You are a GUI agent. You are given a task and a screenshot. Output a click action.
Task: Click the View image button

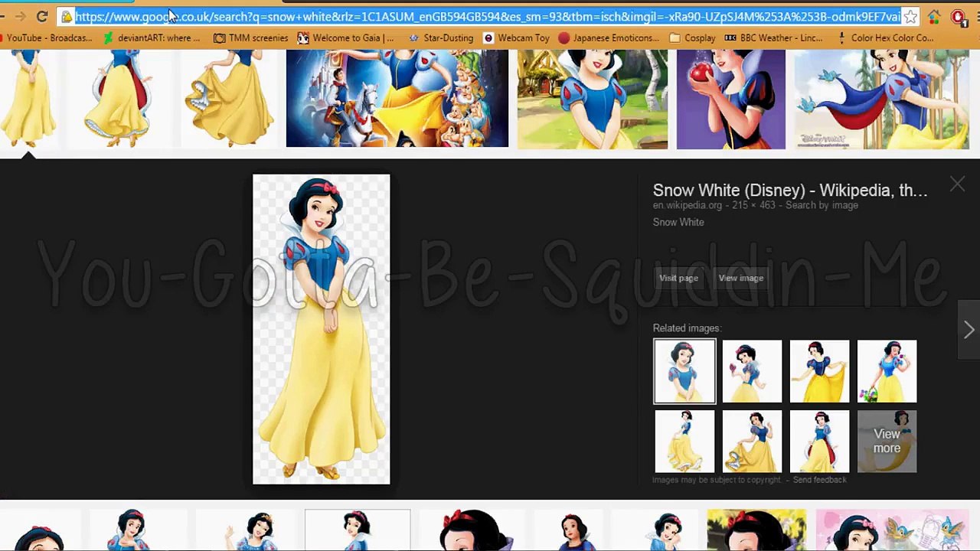[x=740, y=278]
